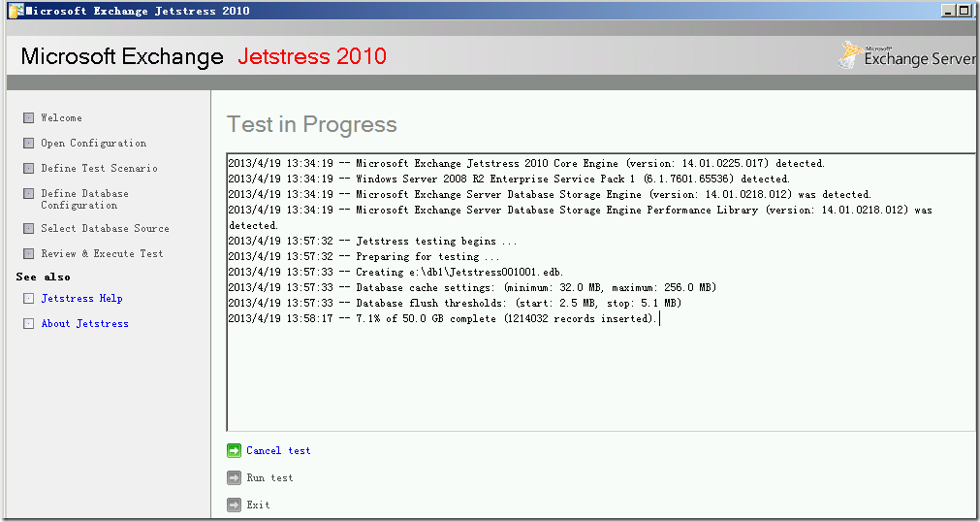This screenshot has height=522, width=980.
Task: Click the '7.1% of 50.0 GB complete' log line
Action: [442, 319]
